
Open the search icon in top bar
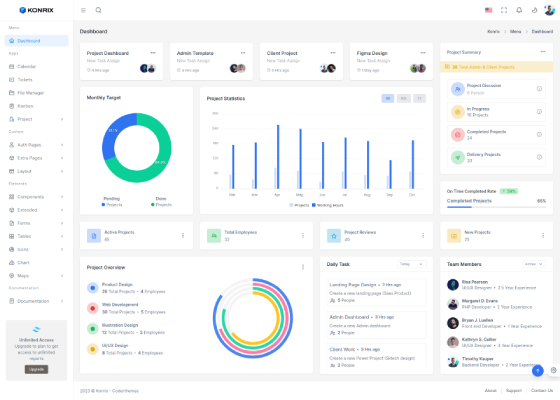point(99,10)
